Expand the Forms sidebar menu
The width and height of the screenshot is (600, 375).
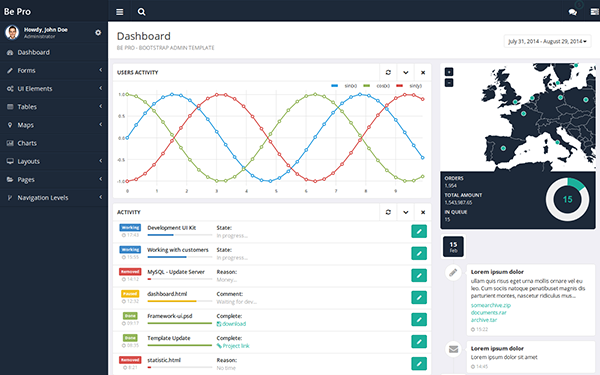[x=54, y=70]
